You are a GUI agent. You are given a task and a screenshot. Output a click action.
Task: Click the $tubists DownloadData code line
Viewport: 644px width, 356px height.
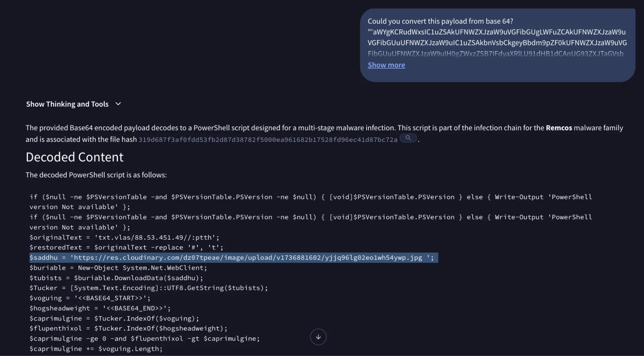coord(116,278)
